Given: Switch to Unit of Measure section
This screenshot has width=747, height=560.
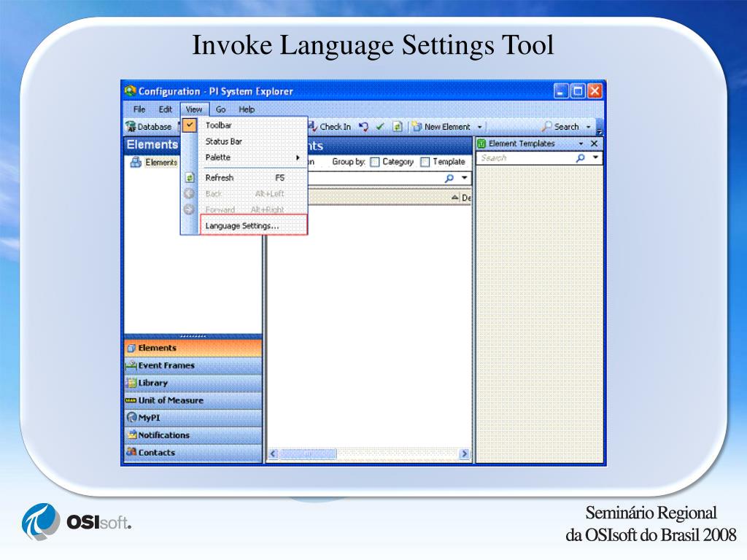Looking at the screenshot, I should tap(193, 400).
